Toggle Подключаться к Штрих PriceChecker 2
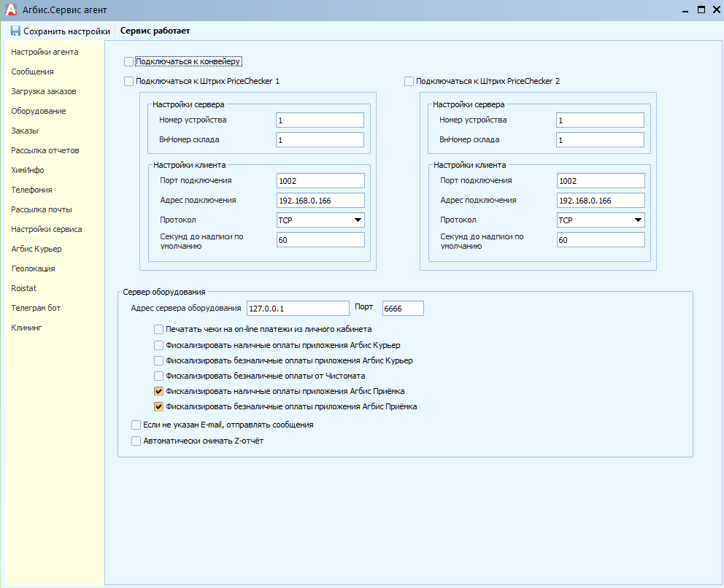724x588 pixels. 409,81
